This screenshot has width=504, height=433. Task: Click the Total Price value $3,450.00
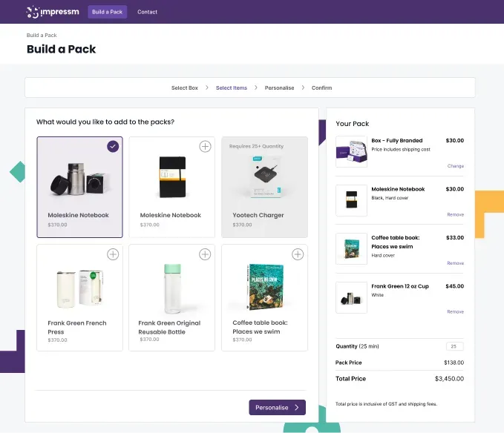point(449,379)
